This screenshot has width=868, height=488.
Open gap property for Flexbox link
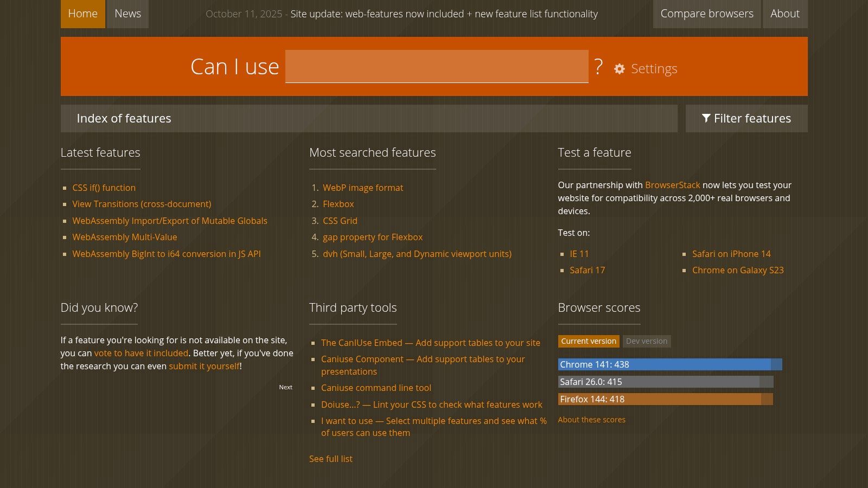click(x=373, y=237)
